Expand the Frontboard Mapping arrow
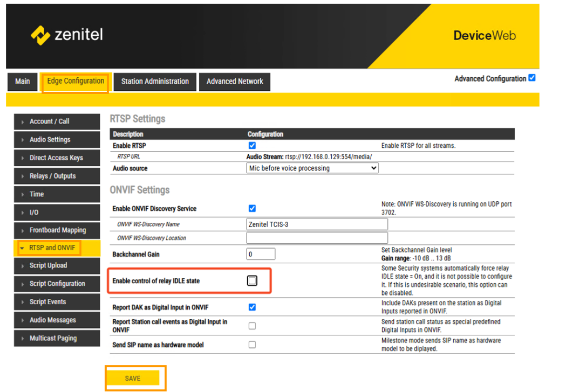 click(x=23, y=231)
